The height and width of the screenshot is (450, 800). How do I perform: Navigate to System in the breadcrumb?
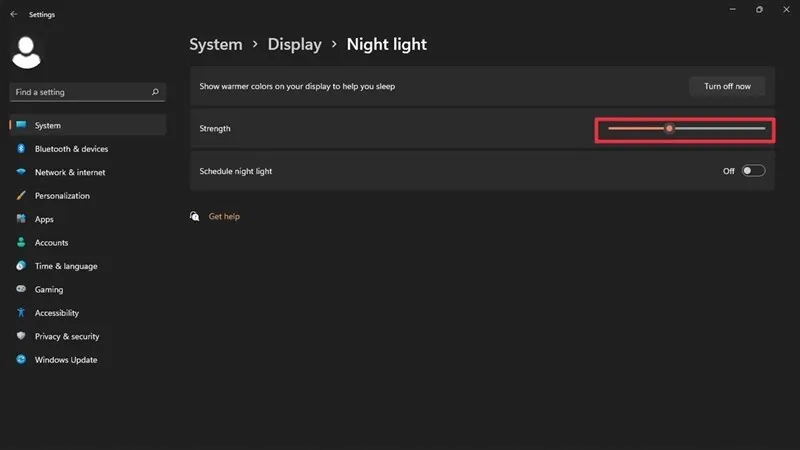tap(216, 44)
